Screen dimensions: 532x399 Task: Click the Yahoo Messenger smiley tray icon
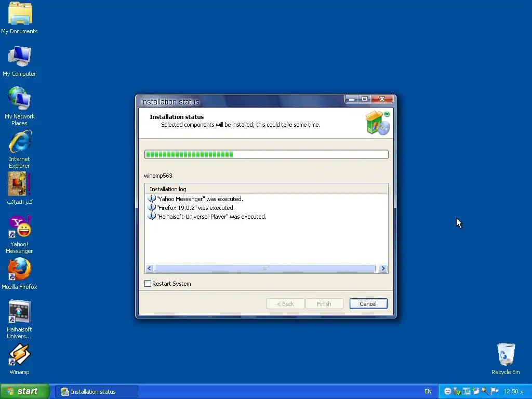pyautogui.click(x=447, y=391)
